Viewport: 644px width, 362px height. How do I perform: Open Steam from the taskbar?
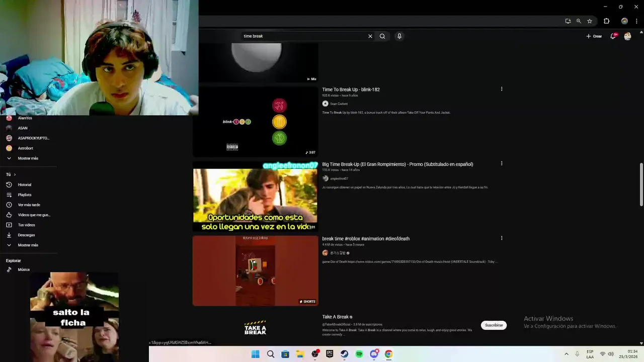[x=344, y=354]
